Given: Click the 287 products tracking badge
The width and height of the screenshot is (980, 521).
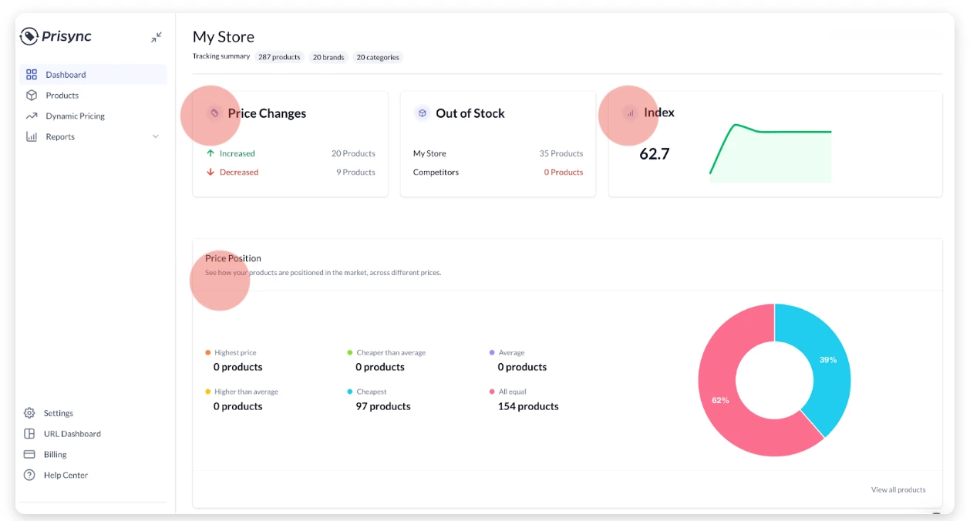Looking at the screenshot, I should pyautogui.click(x=279, y=57).
